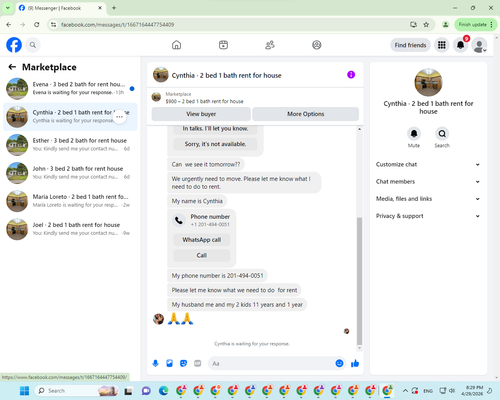500x400 pixels.
Task: Open site information icon in address bar
Action: [x=53, y=24]
